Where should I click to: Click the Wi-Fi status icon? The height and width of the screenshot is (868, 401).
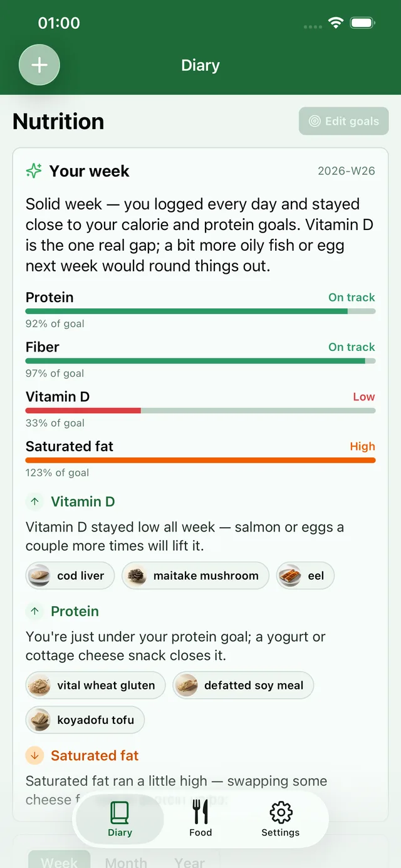coord(336,23)
